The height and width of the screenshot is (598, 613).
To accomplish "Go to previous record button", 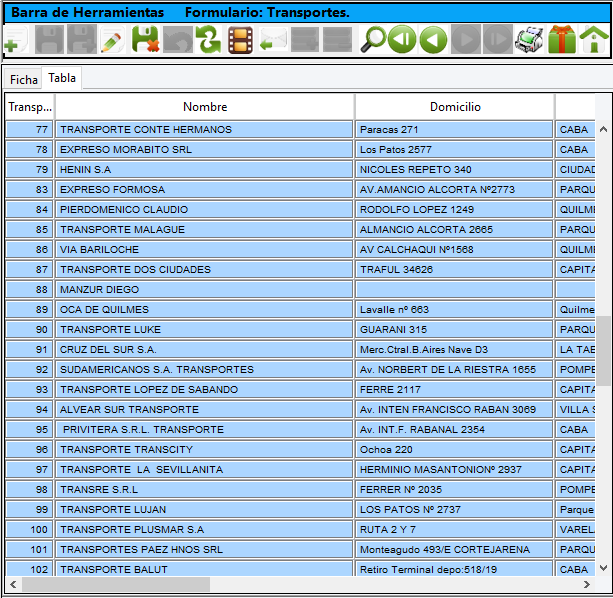I will click(x=433, y=39).
